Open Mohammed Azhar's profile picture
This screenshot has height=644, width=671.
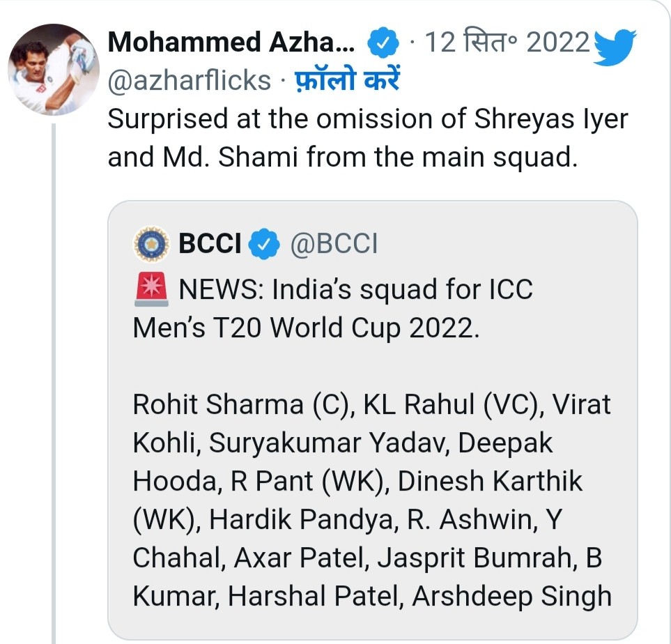tap(54, 70)
